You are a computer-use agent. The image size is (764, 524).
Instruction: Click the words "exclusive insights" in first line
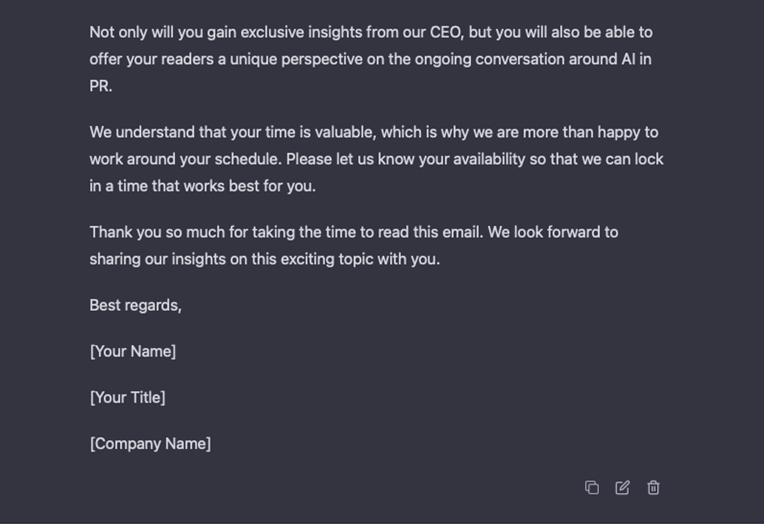click(301, 32)
